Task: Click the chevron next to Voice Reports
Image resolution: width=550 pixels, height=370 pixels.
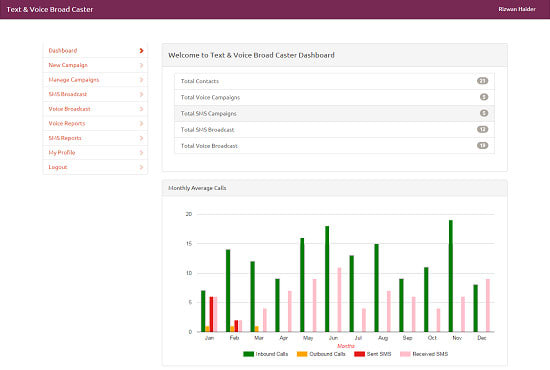Action: click(x=141, y=123)
